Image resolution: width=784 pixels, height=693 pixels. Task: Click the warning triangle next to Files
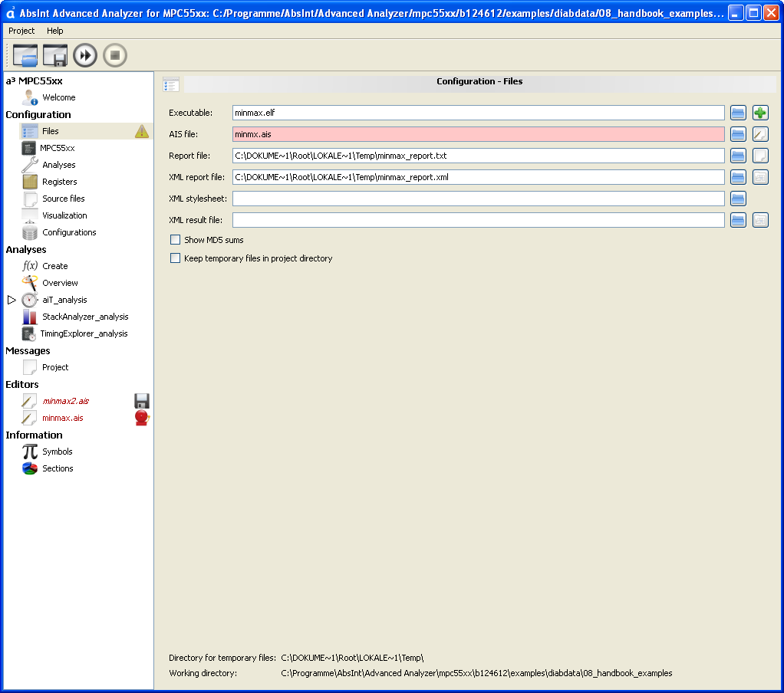pos(142,131)
